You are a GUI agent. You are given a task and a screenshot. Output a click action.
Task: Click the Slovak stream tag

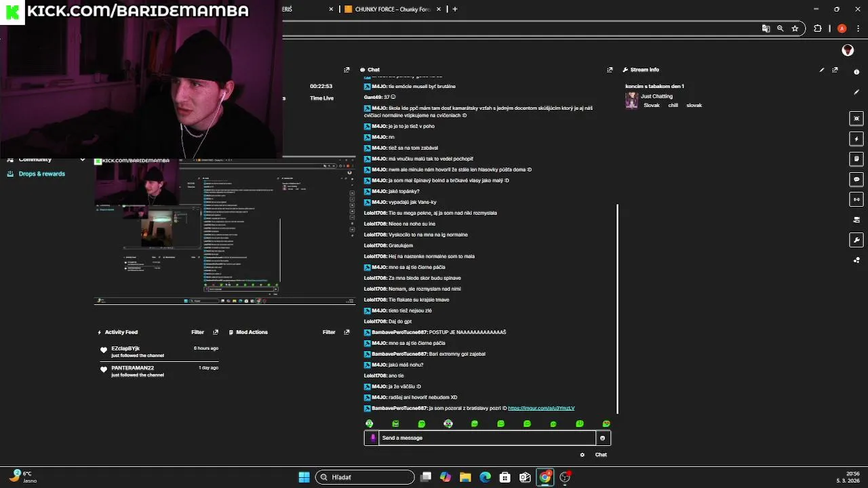[x=652, y=105]
